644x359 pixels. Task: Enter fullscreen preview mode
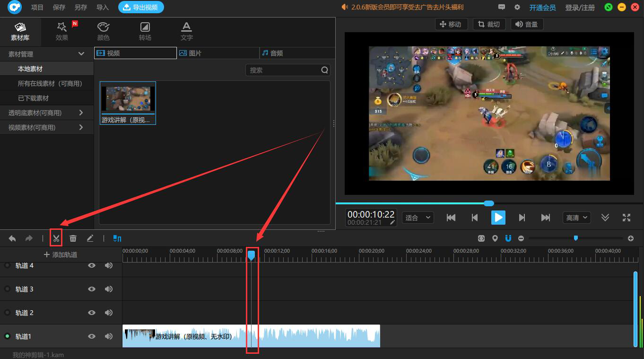627,218
